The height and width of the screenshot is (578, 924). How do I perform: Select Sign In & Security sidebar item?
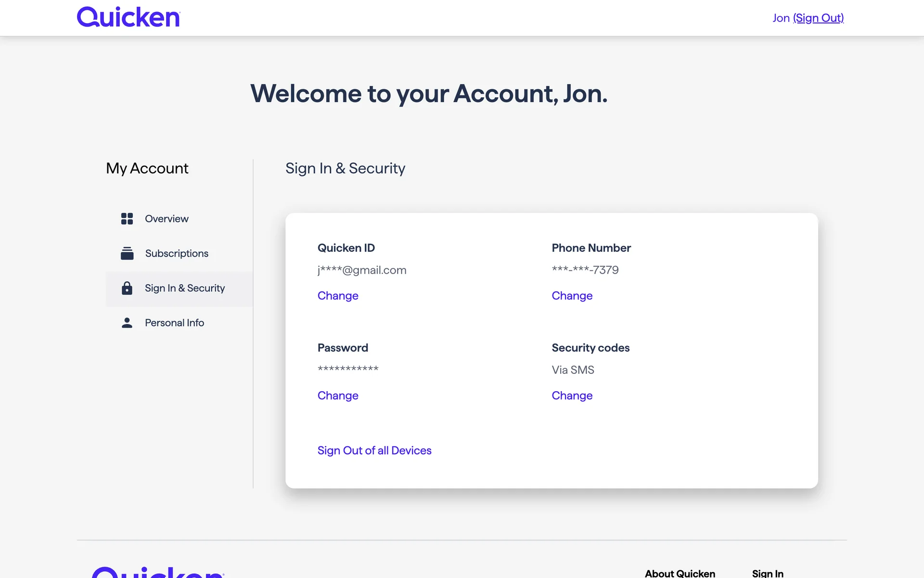185,288
